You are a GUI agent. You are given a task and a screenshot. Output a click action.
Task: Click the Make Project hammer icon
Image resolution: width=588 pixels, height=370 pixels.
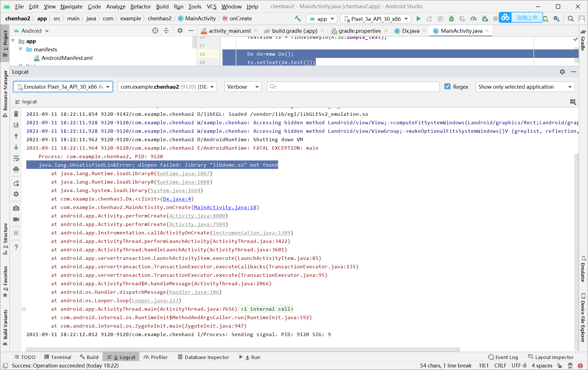[298, 19]
